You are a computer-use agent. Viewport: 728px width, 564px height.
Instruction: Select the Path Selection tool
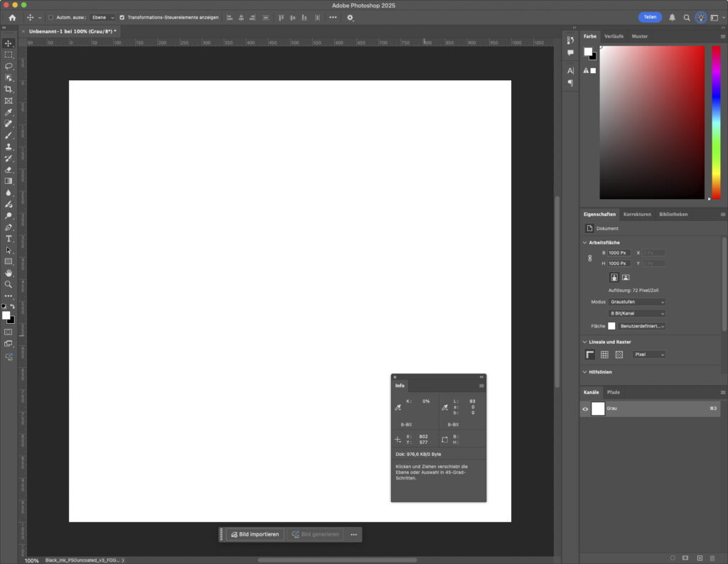tap(9, 250)
